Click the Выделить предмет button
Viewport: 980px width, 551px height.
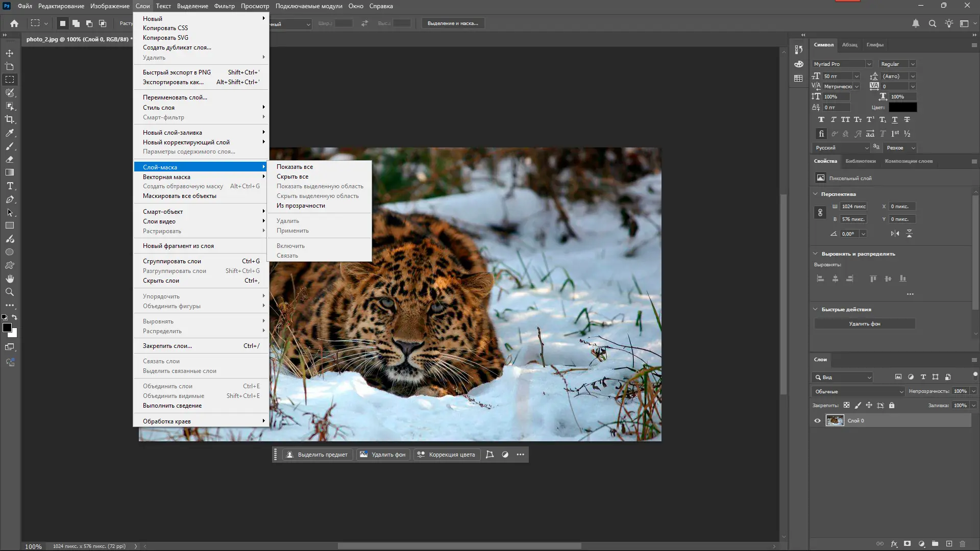(317, 455)
